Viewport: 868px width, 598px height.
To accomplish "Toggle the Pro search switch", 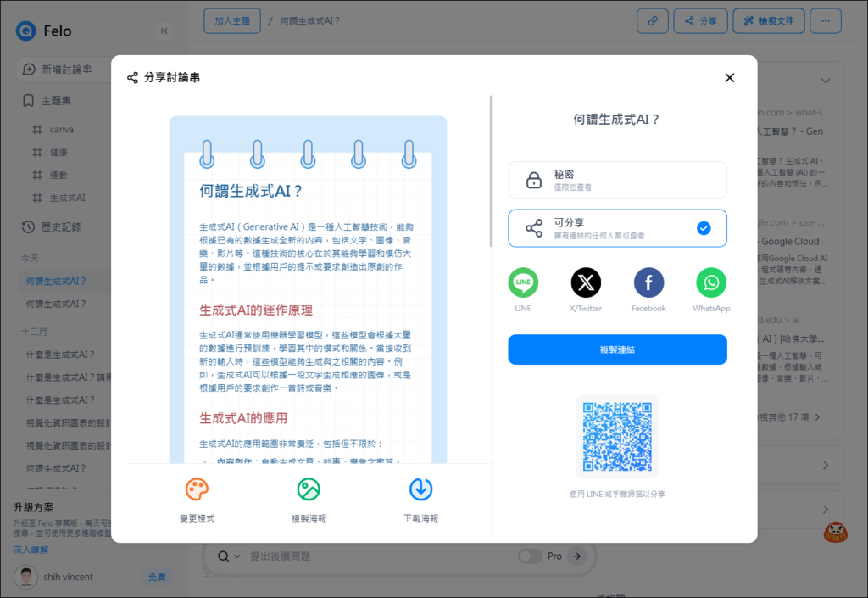I will 530,556.
